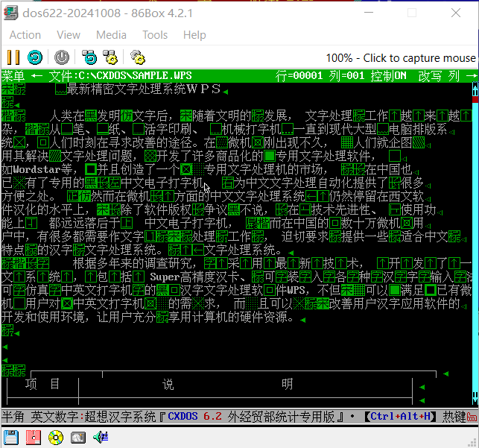The height and width of the screenshot is (448, 479).
Task: Click the table header cell 明
Action: tap(287, 384)
